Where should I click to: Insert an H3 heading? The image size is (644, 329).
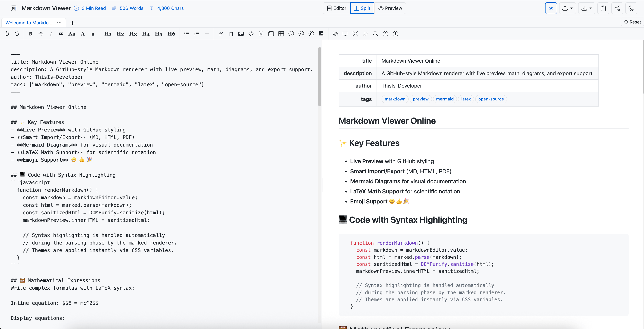[133, 34]
